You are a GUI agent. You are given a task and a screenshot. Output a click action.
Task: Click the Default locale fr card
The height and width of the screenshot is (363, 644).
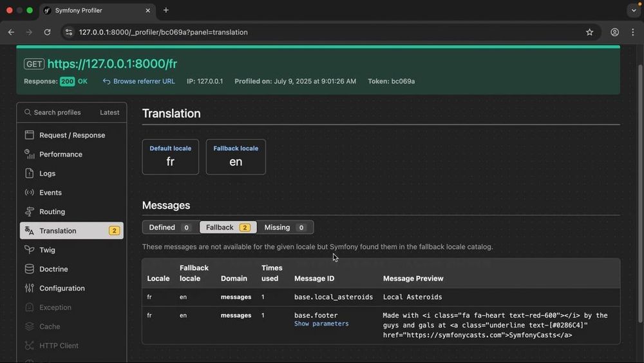(171, 157)
